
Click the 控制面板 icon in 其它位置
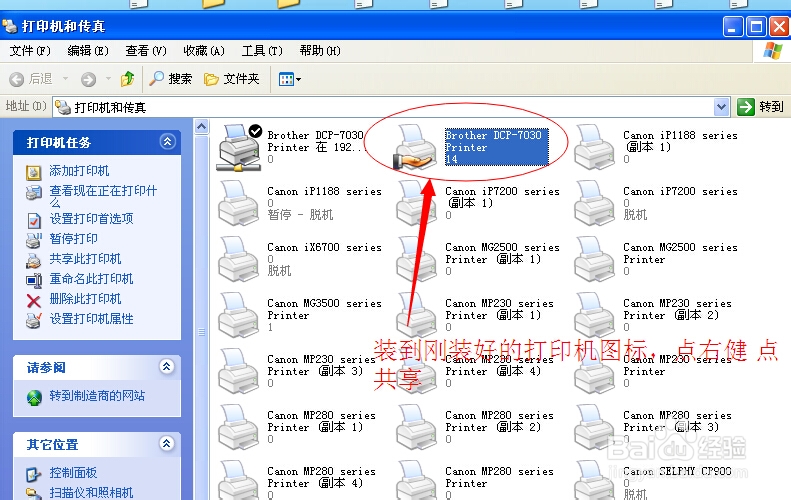click(x=33, y=474)
